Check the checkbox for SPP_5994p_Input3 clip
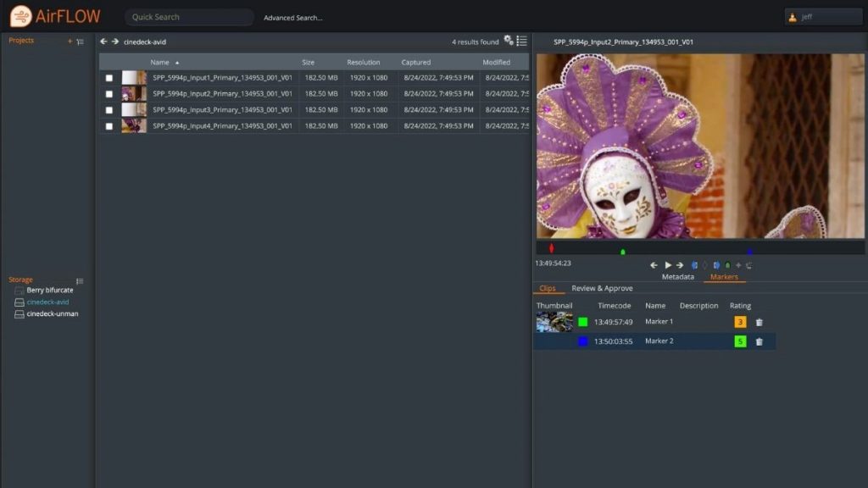The image size is (868, 488). tap(108, 109)
